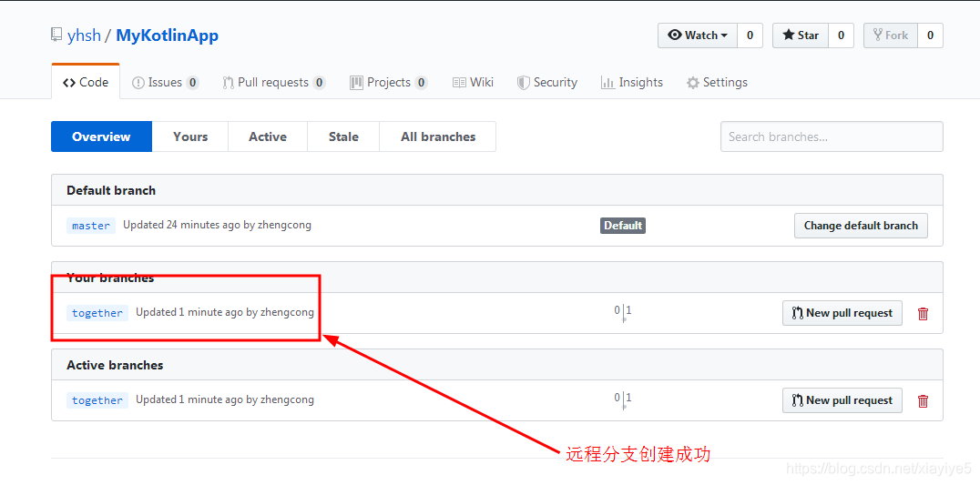
Task: Focus the Search branches input field
Action: point(832,136)
